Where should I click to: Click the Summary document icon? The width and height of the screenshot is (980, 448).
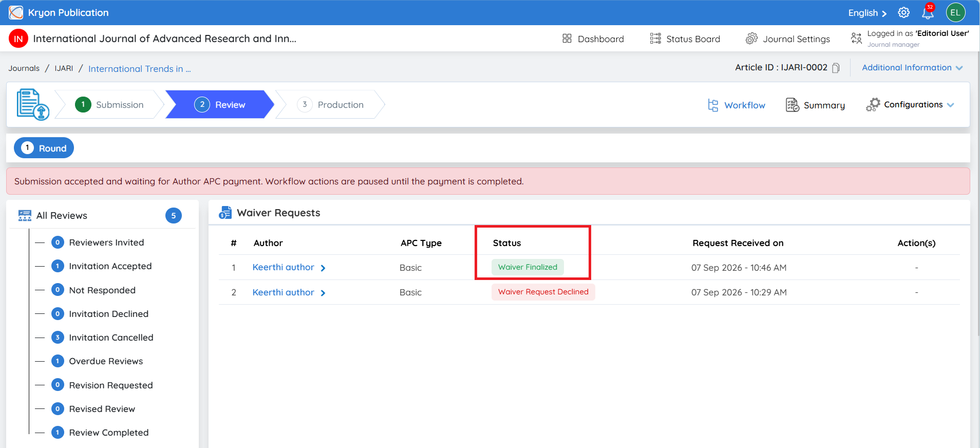[793, 105]
